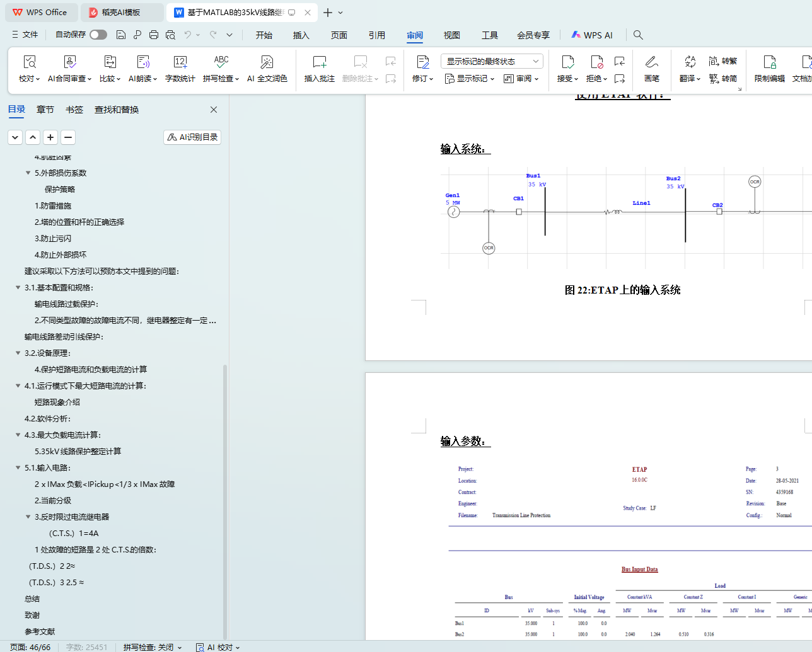Image resolution: width=812 pixels, height=652 pixels.
Task: Open AI合同审查 contract review tool
Action: click(x=69, y=62)
